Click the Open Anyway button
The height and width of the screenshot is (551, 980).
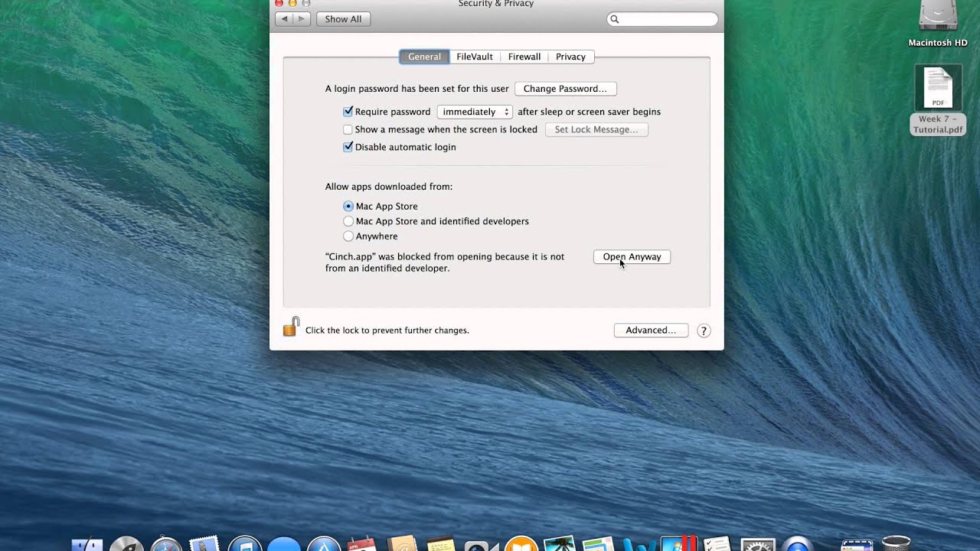pyautogui.click(x=632, y=257)
